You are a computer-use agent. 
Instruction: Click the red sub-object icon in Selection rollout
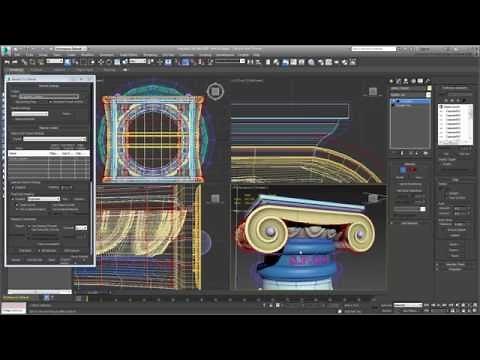[413, 170]
